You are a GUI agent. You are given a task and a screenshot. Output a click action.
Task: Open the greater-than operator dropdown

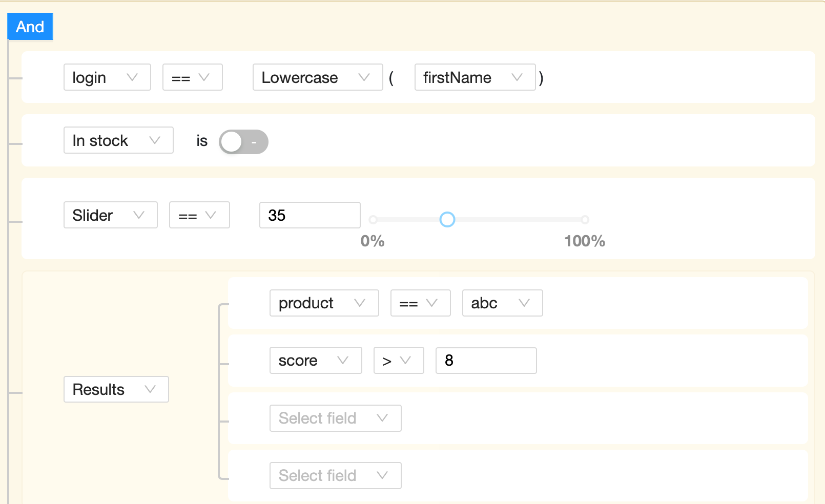[x=398, y=361]
